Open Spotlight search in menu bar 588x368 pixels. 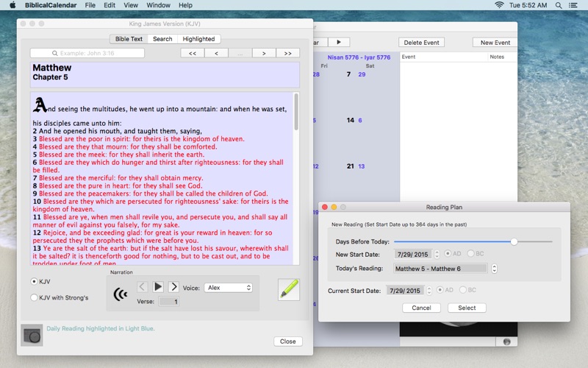click(559, 5)
